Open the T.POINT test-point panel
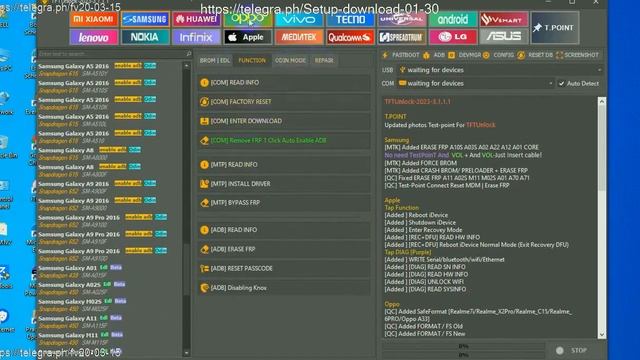The image size is (640, 360). click(x=555, y=28)
